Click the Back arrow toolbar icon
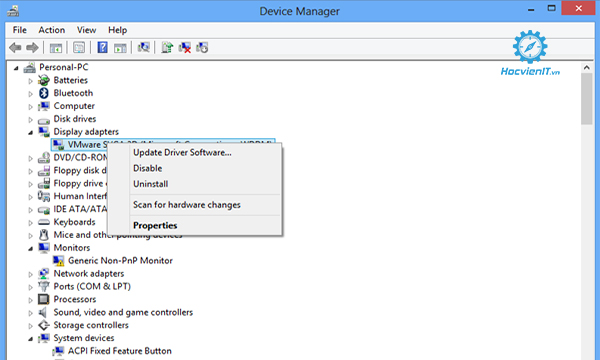600x360 pixels. tap(15, 48)
